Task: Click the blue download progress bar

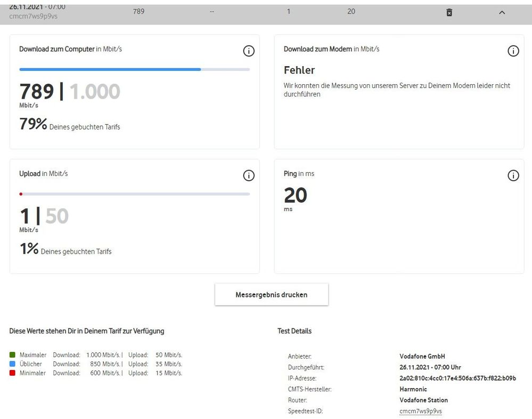Action: point(110,69)
